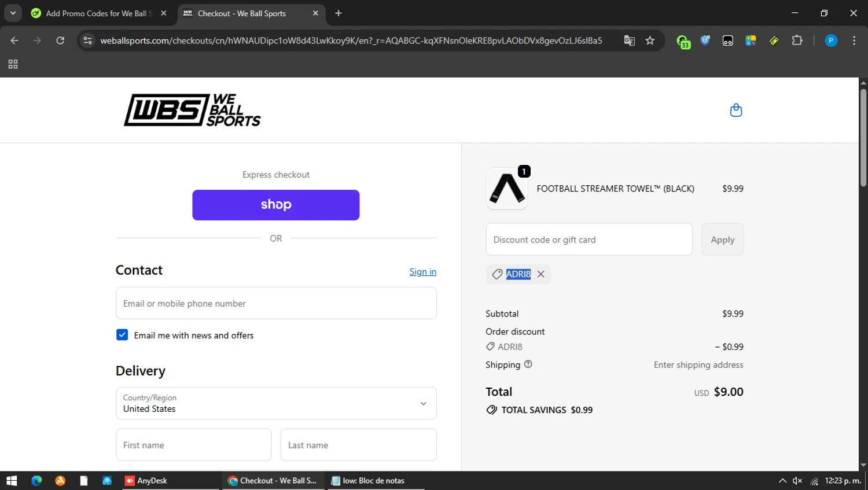Open the black square extension icon
Image resolution: width=868 pixels, height=490 pixels.
[x=728, y=40]
